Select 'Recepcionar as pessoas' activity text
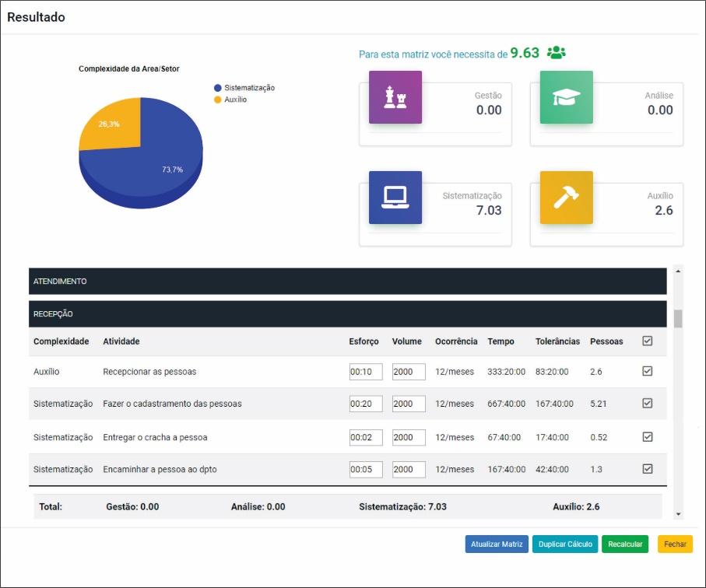706x588 pixels. coord(149,372)
